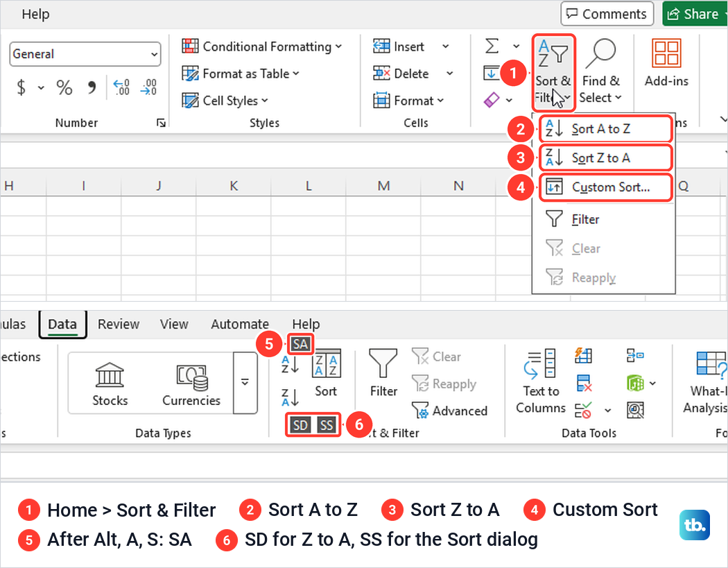
Task: Click the Fill down icon
Action: tap(491, 73)
